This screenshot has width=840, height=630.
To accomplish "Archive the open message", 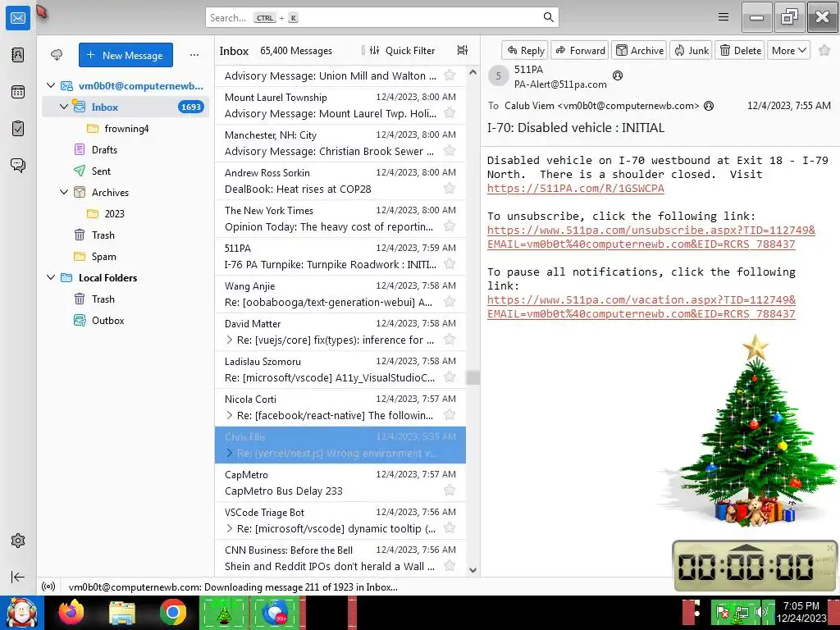I will pyautogui.click(x=639, y=50).
